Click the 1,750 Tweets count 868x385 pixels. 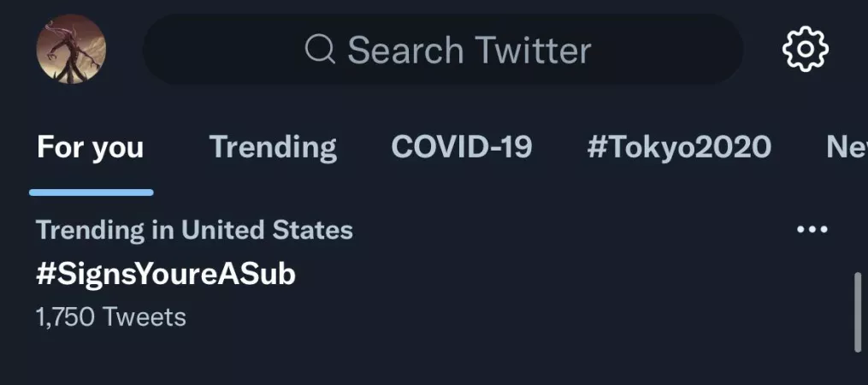click(x=111, y=317)
